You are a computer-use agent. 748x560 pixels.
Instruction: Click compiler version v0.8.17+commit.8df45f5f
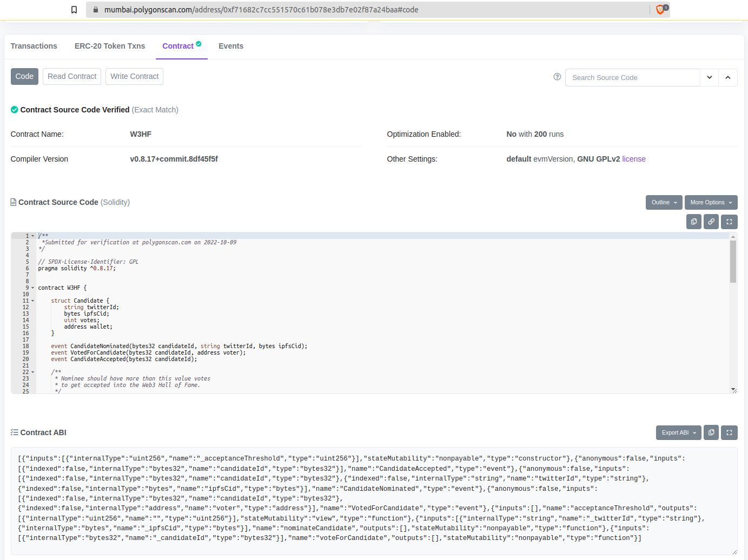coord(174,159)
